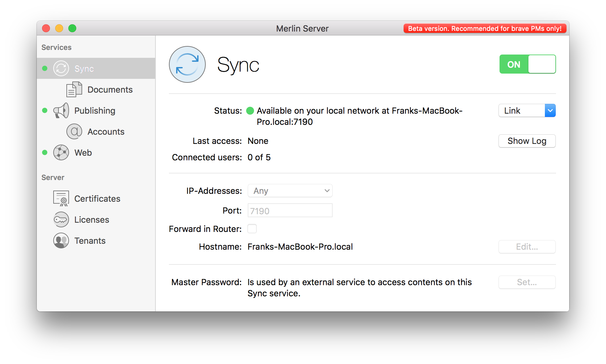Click the large Sync header icon
The width and height of the screenshot is (606, 364).
(187, 64)
